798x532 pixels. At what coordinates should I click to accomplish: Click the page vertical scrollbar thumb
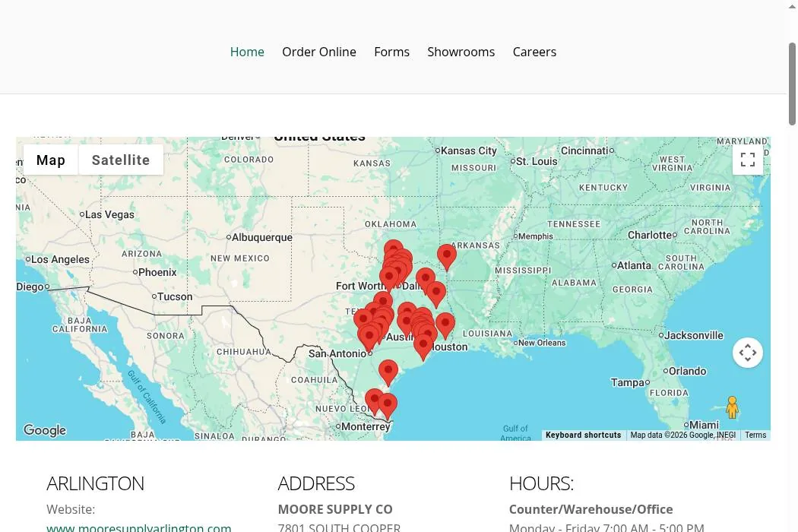tap(793, 84)
